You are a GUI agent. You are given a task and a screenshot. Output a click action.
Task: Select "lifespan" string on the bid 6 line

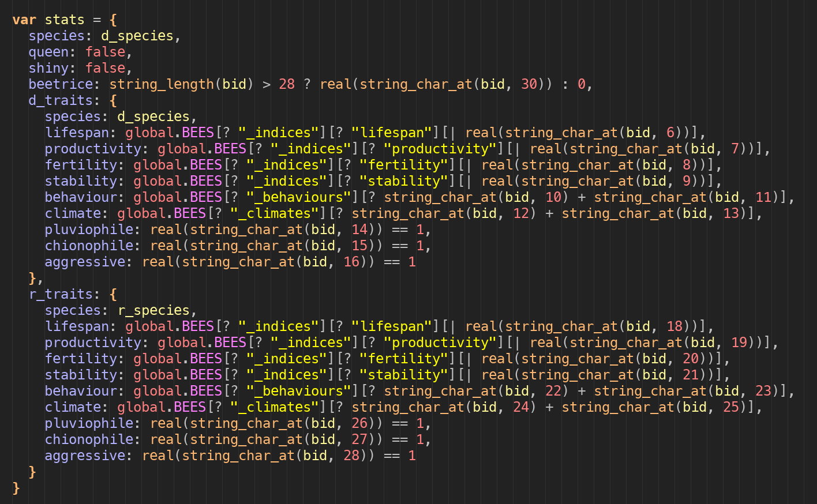point(392,133)
